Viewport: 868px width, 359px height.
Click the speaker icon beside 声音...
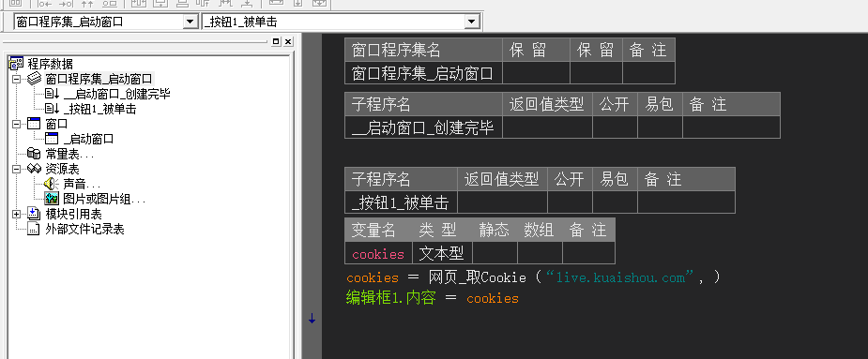[x=51, y=185]
